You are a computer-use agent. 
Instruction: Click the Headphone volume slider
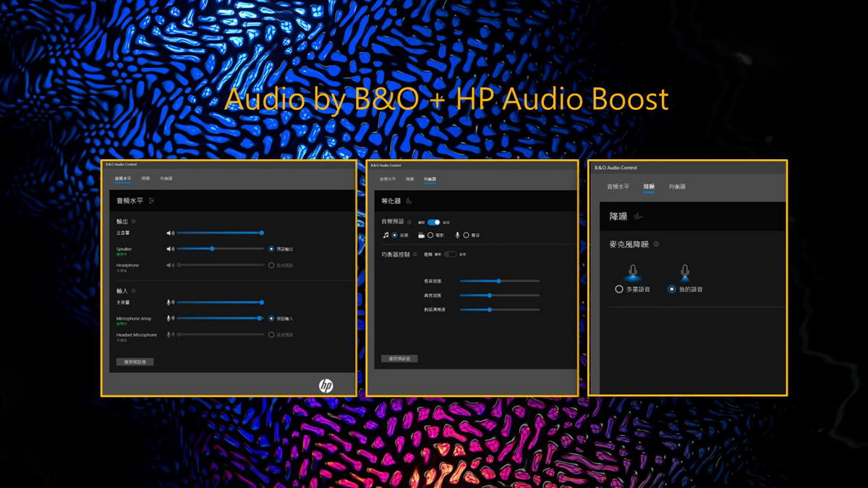click(220, 265)
